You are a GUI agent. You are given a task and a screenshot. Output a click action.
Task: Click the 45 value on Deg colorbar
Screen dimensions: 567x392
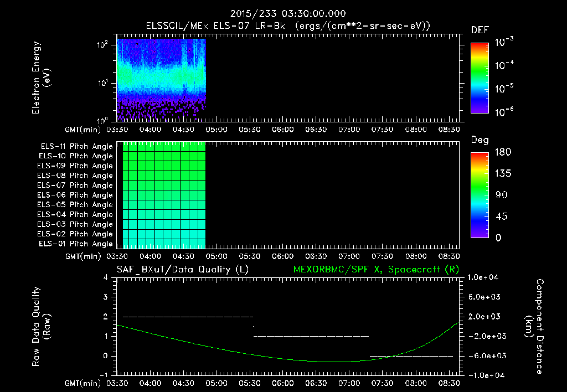pos(501,216)
